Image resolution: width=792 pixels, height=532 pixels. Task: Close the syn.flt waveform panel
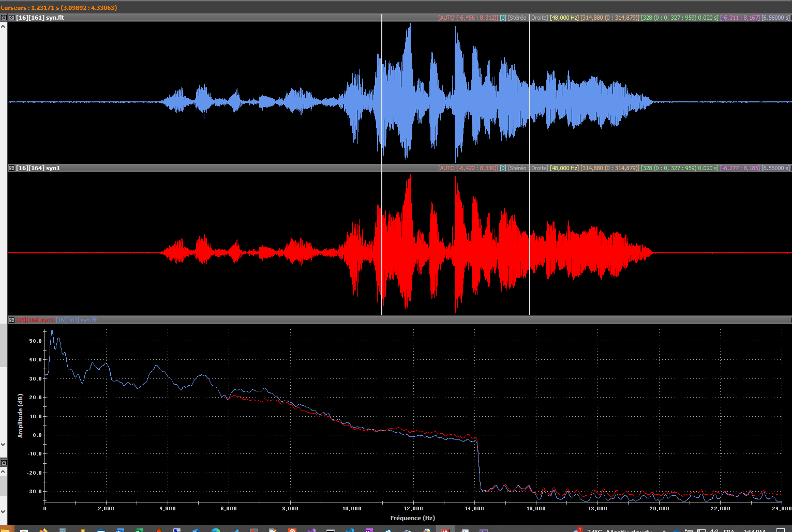(4, 18)
